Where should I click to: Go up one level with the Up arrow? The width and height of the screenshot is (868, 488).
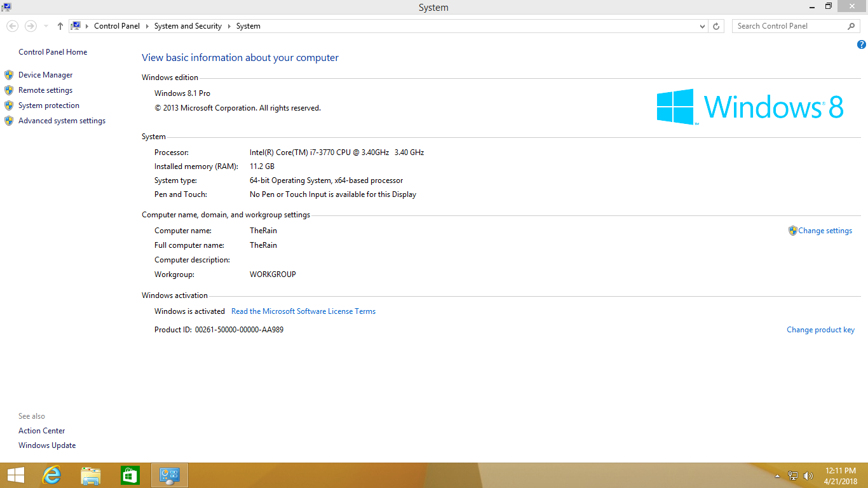(x=60, y=26)
